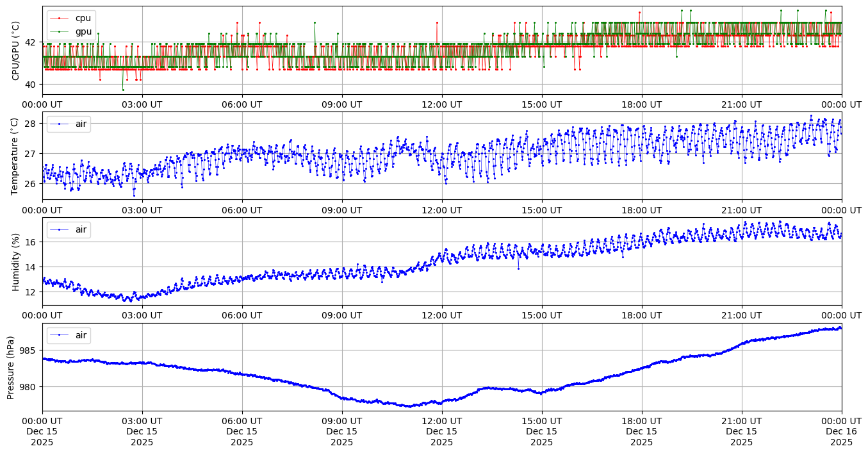This screenshot has width=868, height=453.
Task: Click the Dec 16 2025 date label
Action: [x=841, y=437]
